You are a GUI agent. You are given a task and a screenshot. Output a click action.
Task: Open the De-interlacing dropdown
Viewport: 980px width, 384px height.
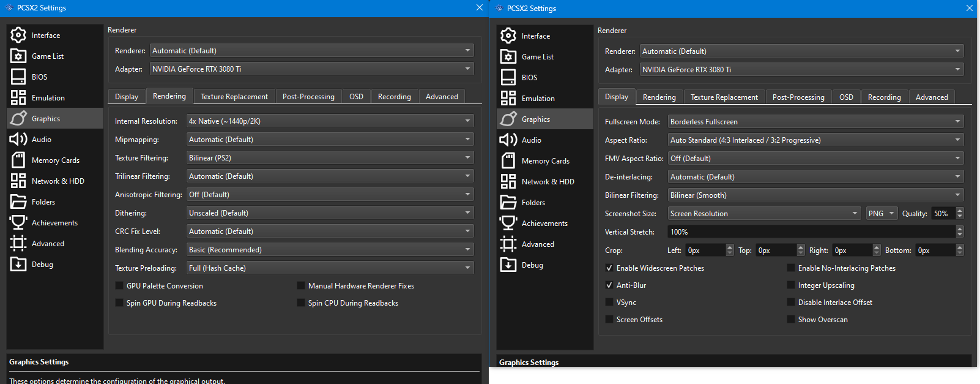pos(815,176)
